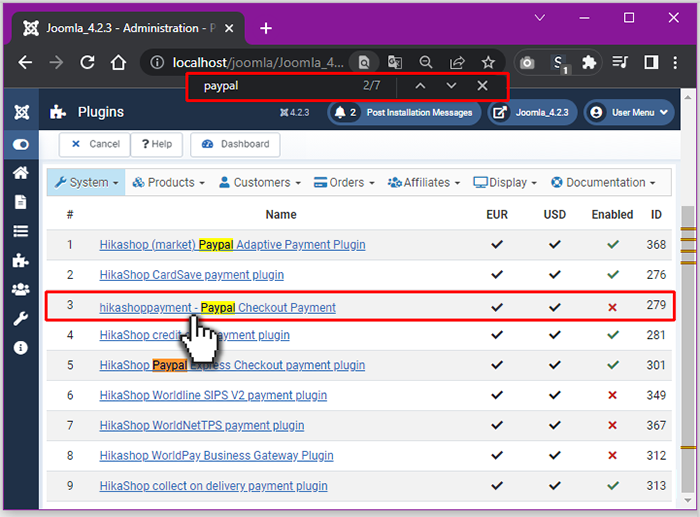Click the share page icon
The image size is (700, 517).
[457, 63]
